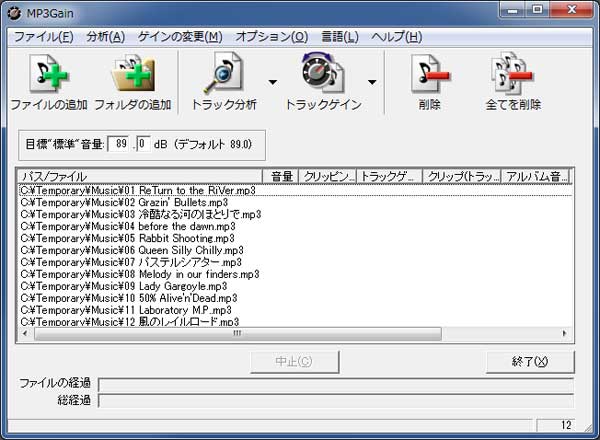This screenshot has width=600, height=440.
Task: Close the MP3Gain window
Action: 572,10
